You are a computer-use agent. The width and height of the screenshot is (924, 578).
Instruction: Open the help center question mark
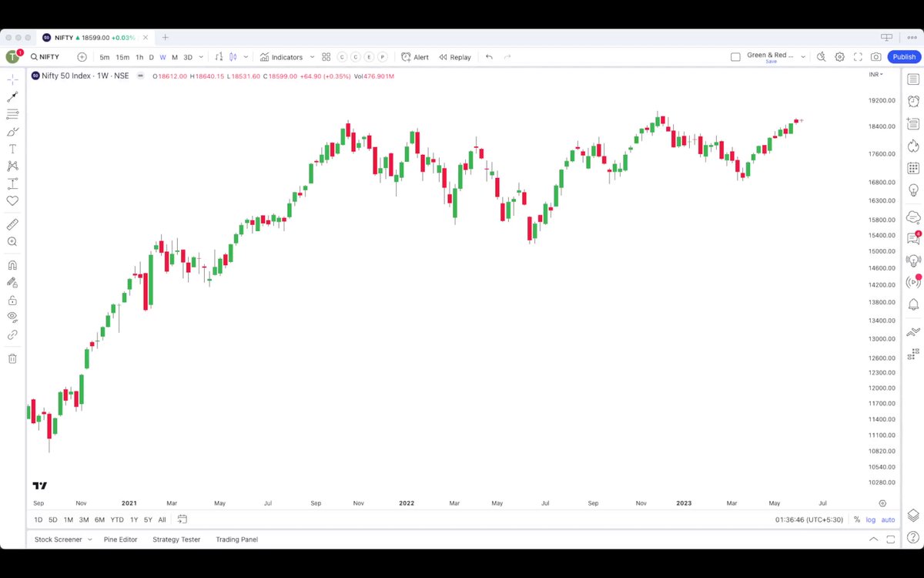pos(913,539)
